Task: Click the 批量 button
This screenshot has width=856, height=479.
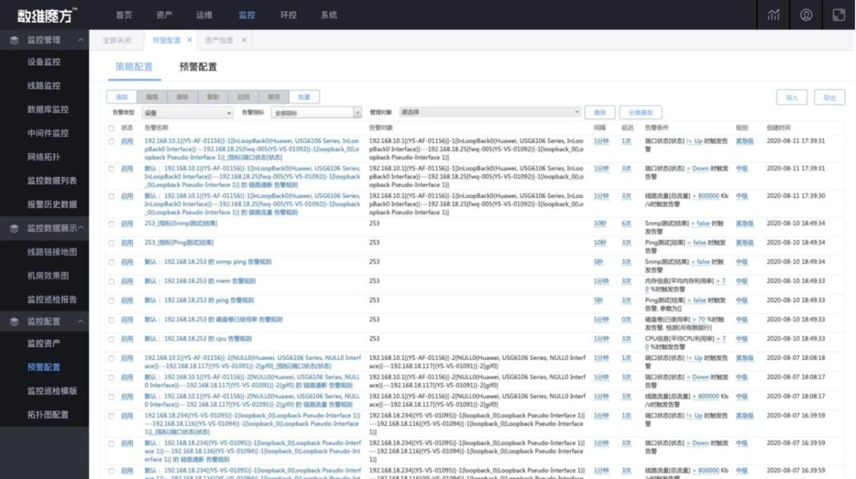Action: tap(305, 97)
